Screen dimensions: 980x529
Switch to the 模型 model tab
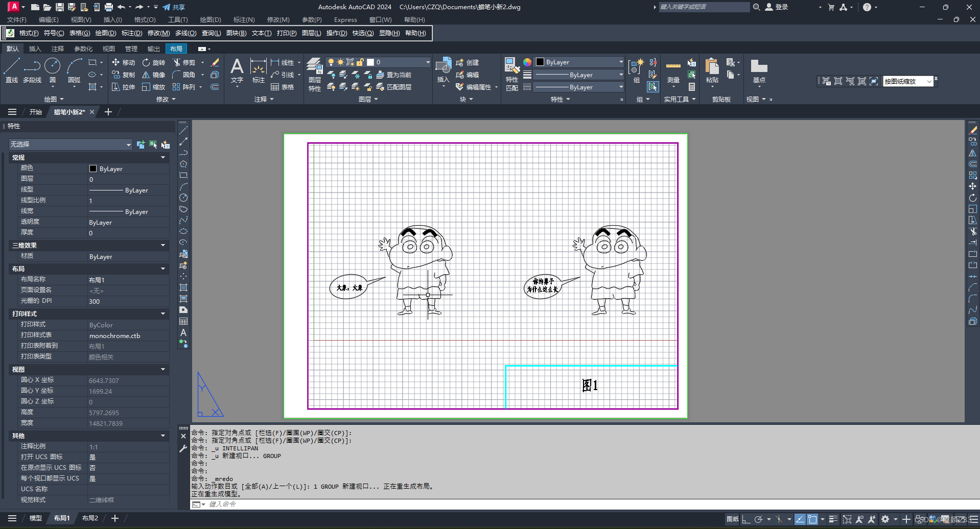pos(35,518)
